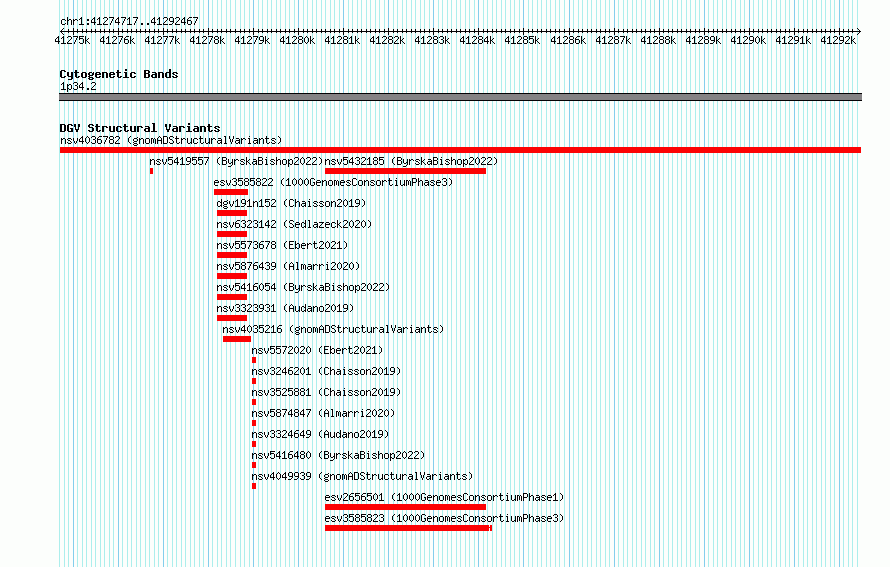Open esv3585822 (1000GenomesConsortiumPhase3) entry
Viewport: 890px width, 567px height.
(333, 182)
